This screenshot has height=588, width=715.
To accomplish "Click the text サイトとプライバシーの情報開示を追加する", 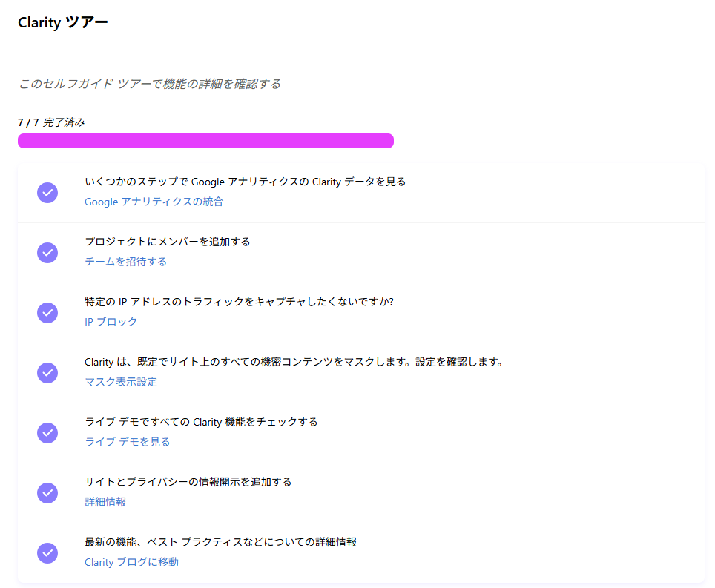I will tap(188, 482).
